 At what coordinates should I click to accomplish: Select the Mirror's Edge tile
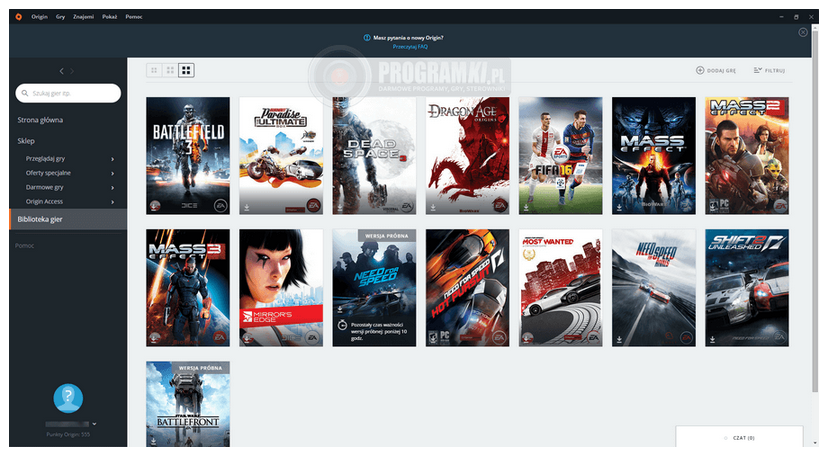click(x=281, y=288)
